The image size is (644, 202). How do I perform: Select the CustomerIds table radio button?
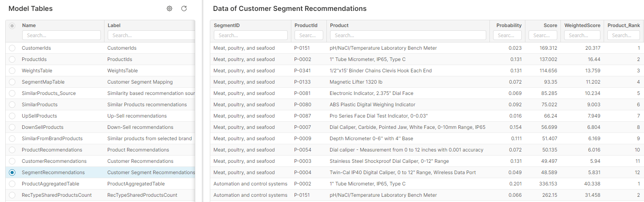pyautogui.click(x=12, y=48)
